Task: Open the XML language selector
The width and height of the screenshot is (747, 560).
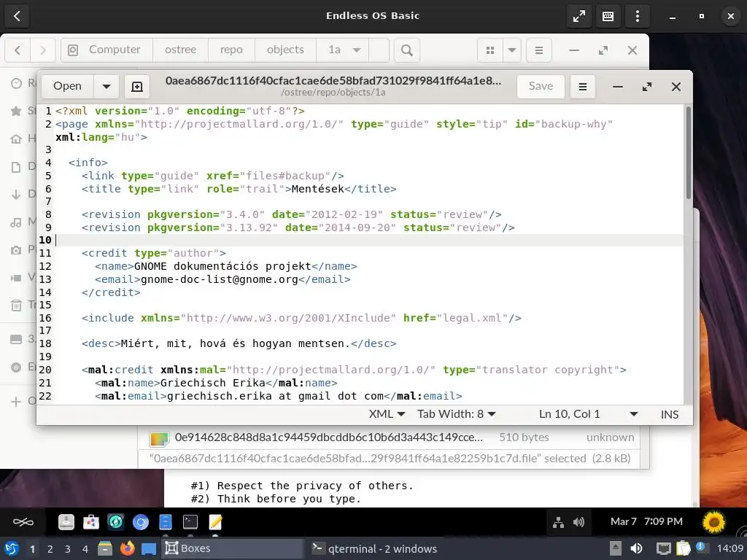Action: click(387, 414)
